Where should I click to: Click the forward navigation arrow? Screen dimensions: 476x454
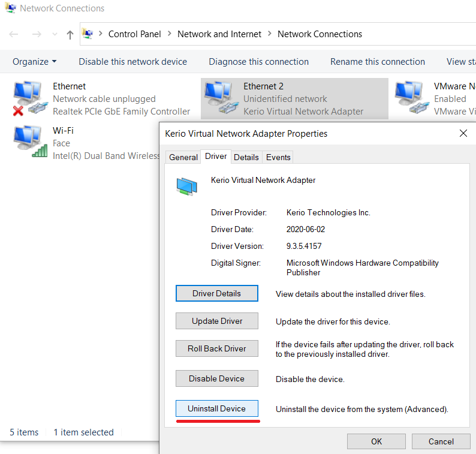pyautogui.click(x=37, y=34)
